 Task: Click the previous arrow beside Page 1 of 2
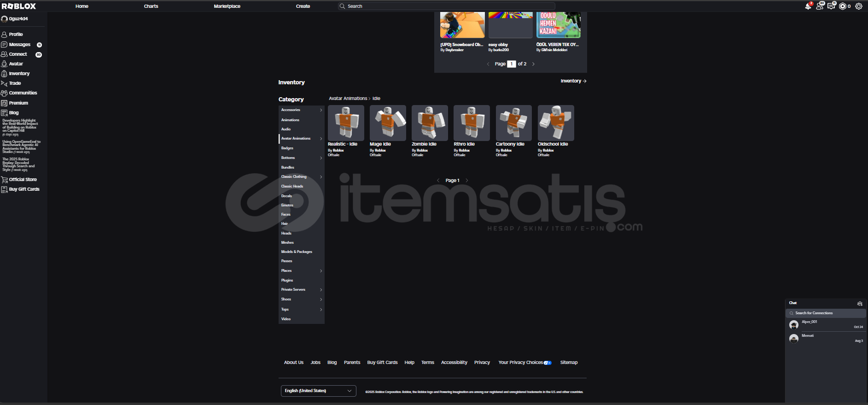pyautogui.click(x=488, y=64)
